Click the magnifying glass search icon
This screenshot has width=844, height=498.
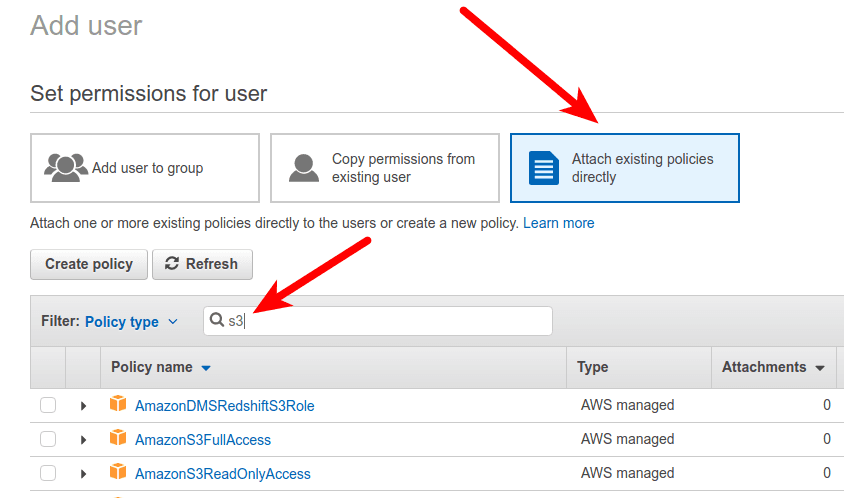pos(216,320)
